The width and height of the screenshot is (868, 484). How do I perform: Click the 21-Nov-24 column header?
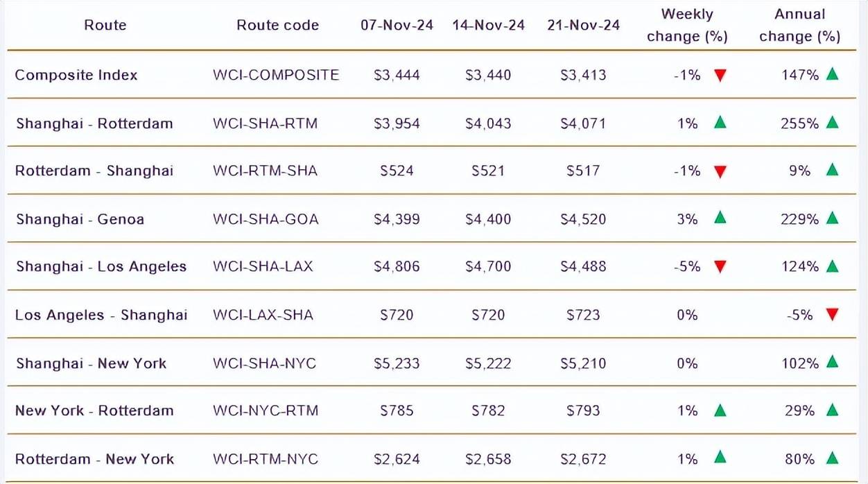click(x=583, y=25)
